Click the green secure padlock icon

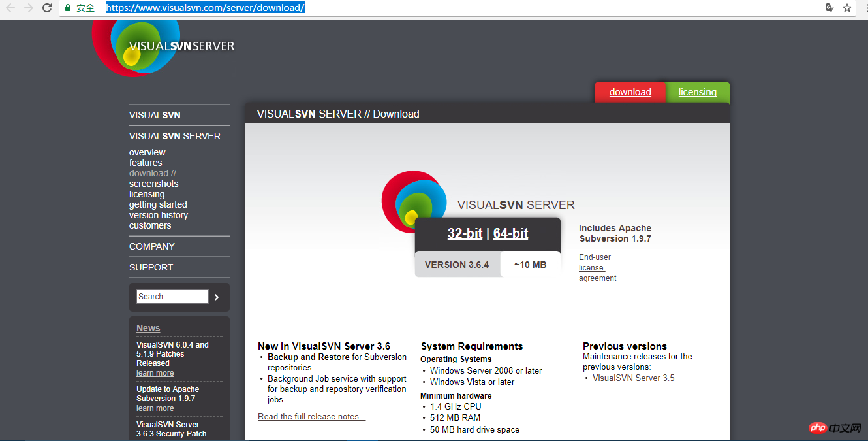click(x=67, y=8)
